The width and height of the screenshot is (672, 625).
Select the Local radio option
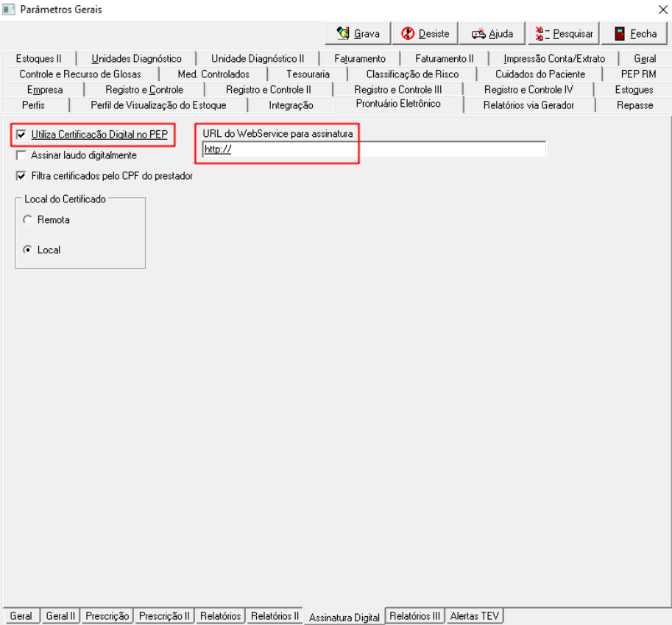coord(27,250)
